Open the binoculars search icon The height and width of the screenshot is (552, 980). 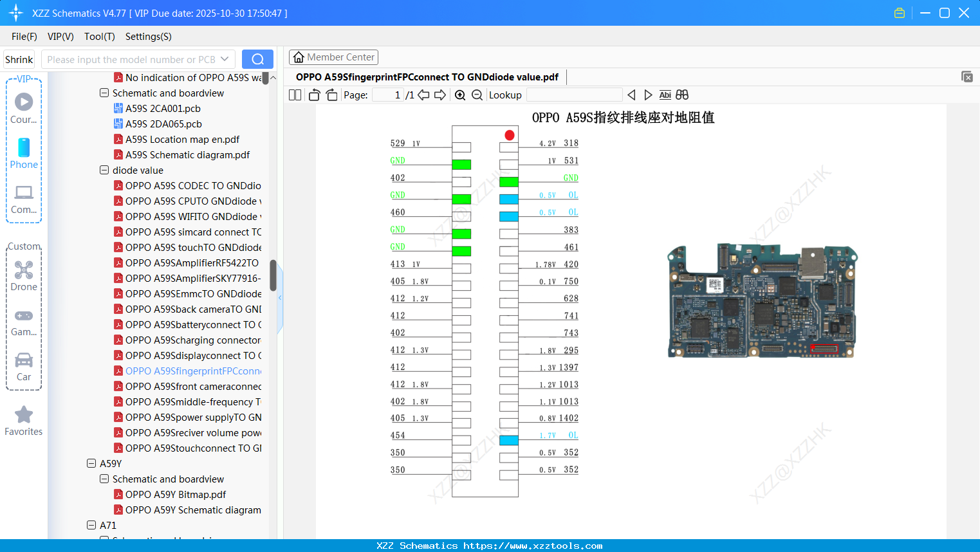click(x=682, y=95)
